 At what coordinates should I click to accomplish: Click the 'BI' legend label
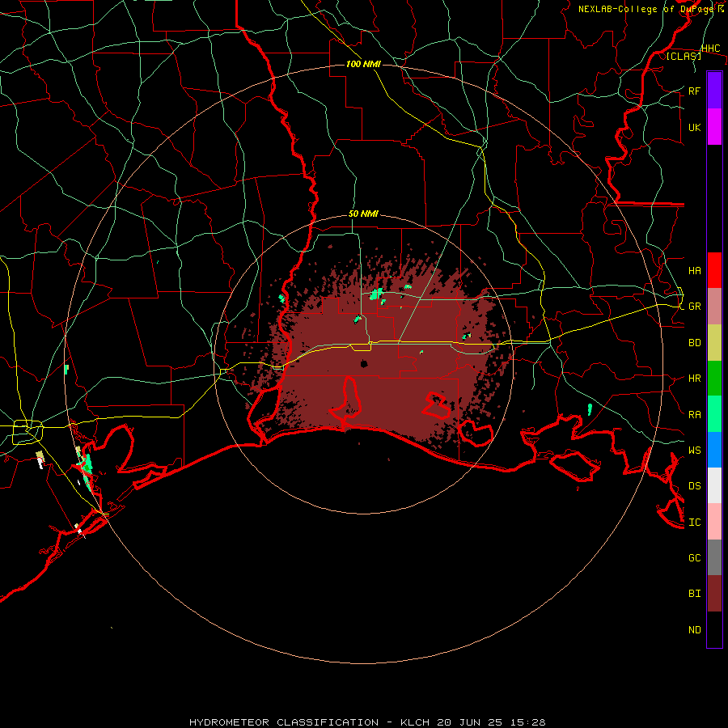(694, 594)
